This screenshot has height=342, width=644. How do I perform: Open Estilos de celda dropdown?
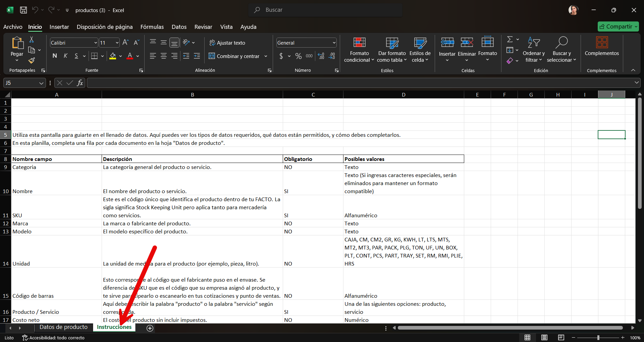point(420,50)
